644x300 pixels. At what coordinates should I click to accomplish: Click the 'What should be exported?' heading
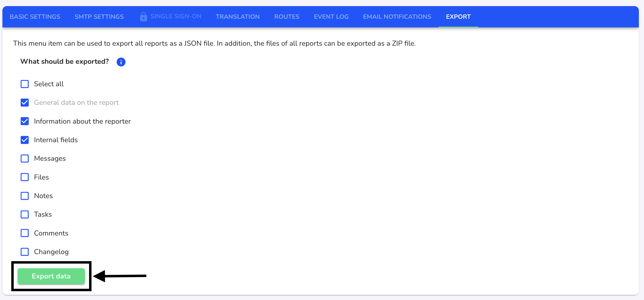(65, 62)
